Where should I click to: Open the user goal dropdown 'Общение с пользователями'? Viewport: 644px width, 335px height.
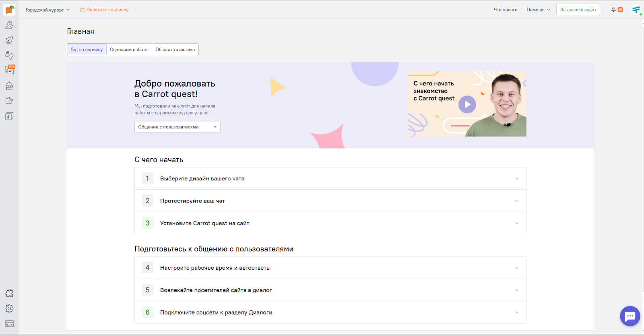pyautogui.click(x=177, y=127)
